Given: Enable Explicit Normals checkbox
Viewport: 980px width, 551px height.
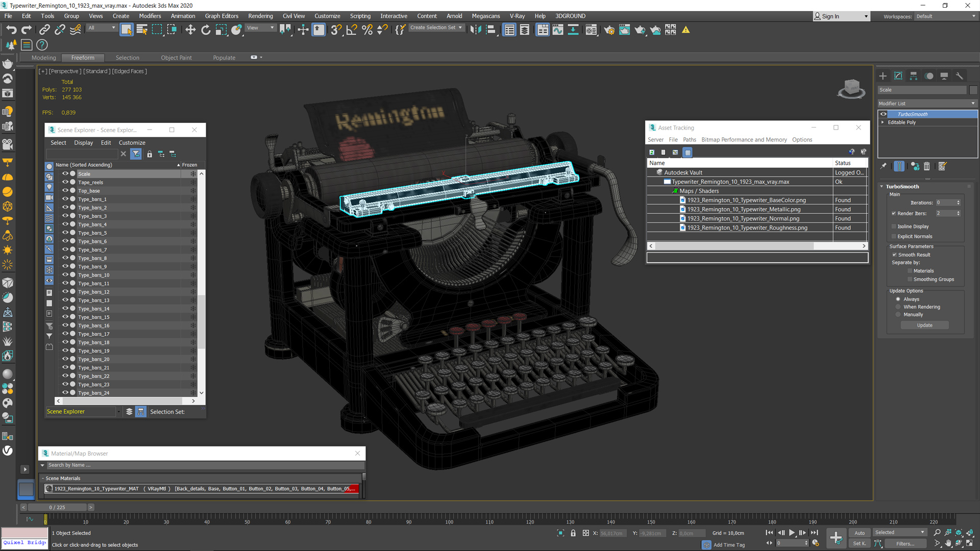Looking at the screenshot, I should tap(894, 236).
